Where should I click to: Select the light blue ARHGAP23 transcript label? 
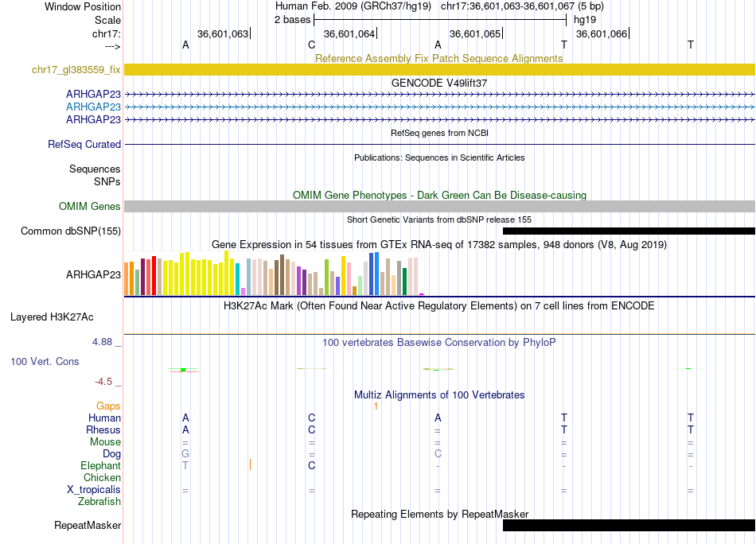coord(93,107)
